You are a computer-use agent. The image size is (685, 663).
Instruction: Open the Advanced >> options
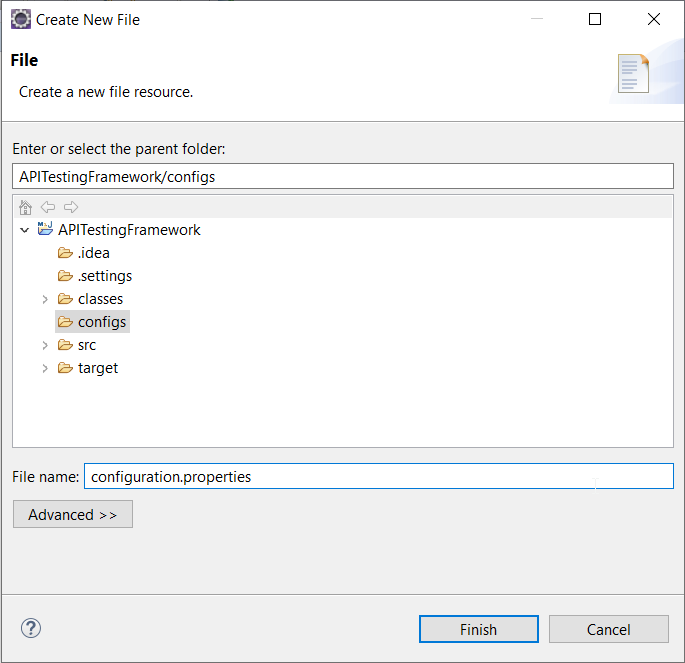tap(73, 514)
